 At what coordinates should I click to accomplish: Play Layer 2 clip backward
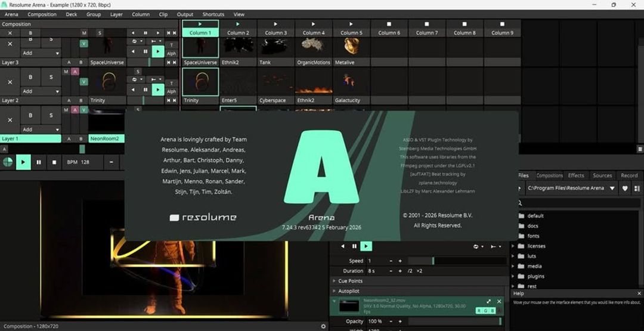coord(133,89)
